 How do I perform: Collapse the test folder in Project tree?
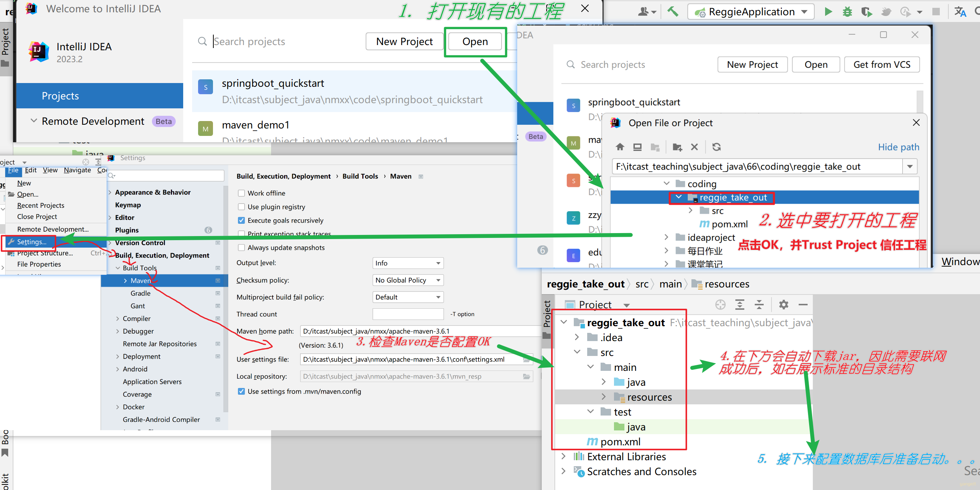[591, 412]
